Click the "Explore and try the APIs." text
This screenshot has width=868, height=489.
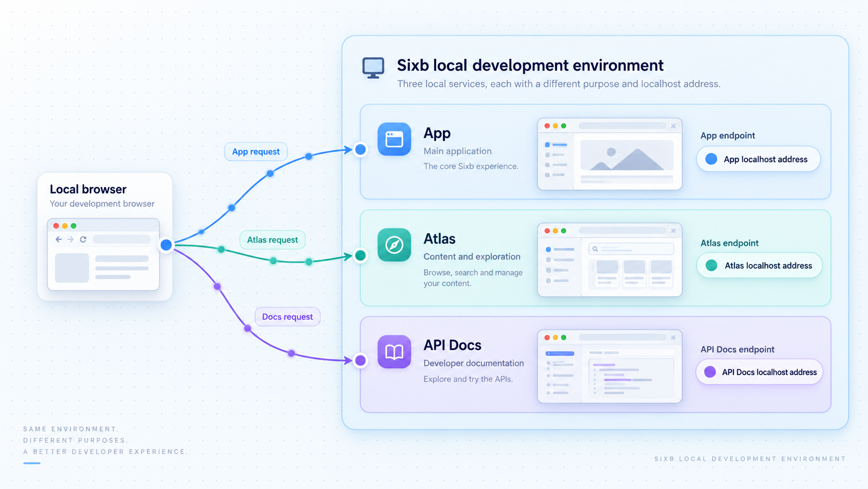pyautogui.click(x=468, y=379)
